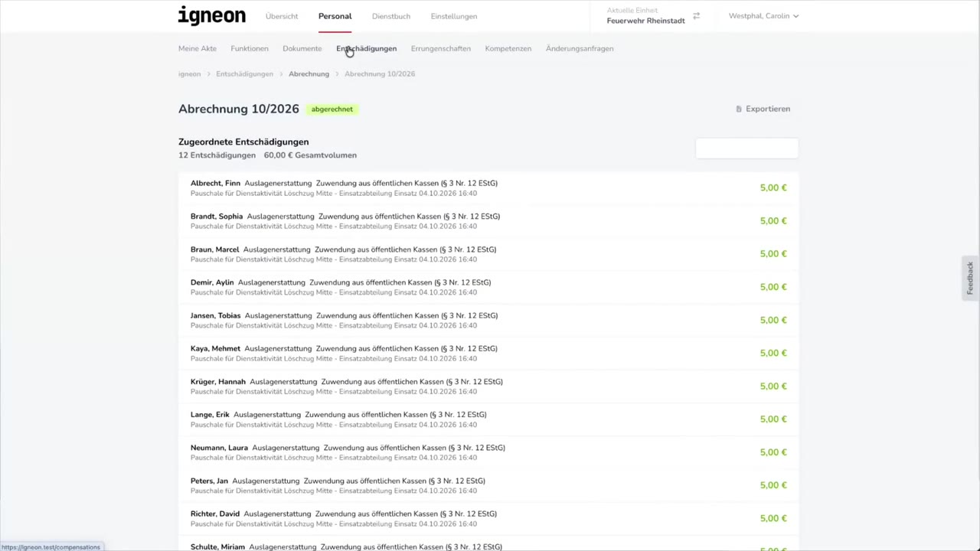Go to the Kompetenzen sub-tab
The image size is (980, 551).
pos(508,48)
